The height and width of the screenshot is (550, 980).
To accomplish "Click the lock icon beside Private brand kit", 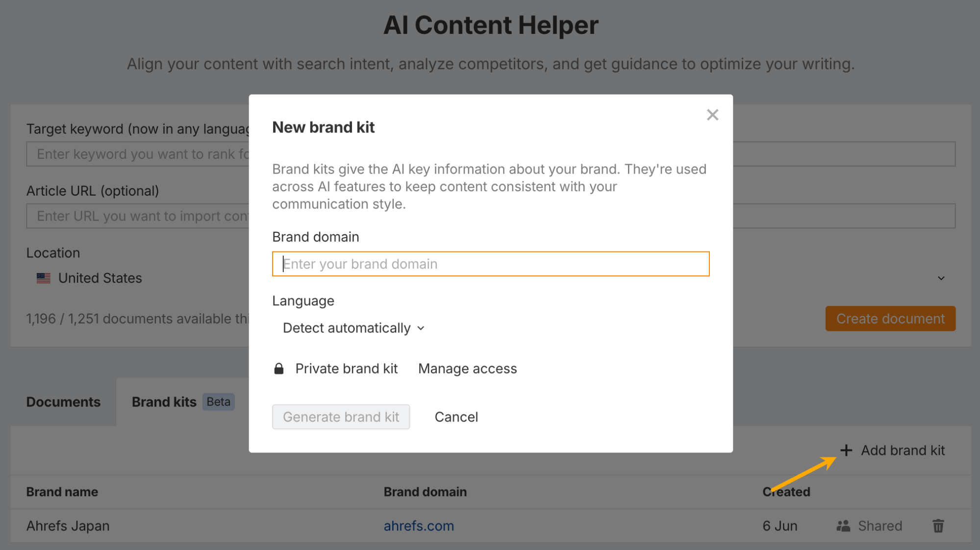I will pyautogui.click(x=279, y=369).
